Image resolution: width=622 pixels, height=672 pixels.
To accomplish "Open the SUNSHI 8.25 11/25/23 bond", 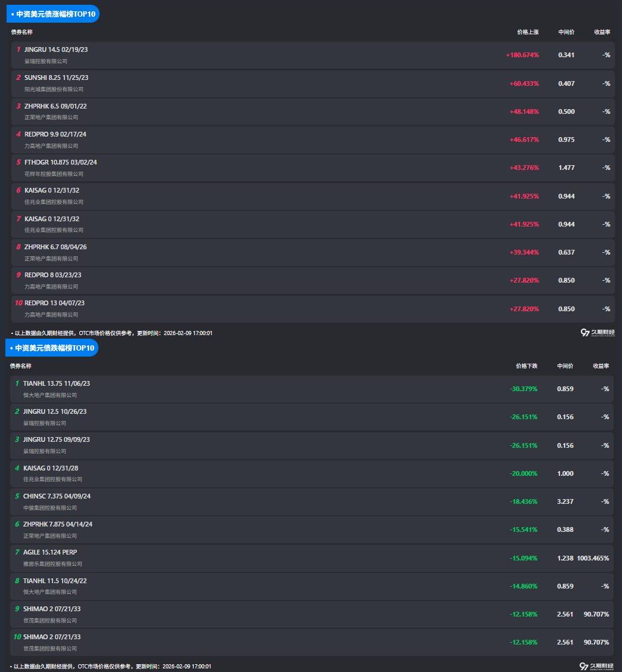I will (56, 78).
